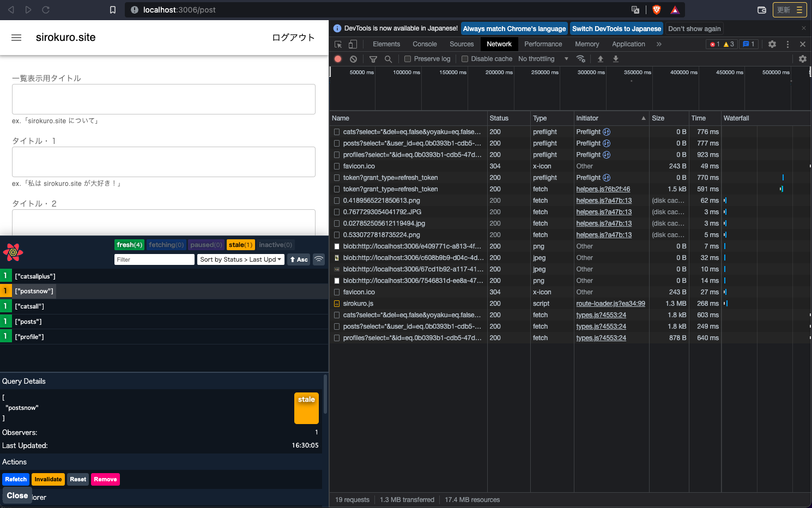Image resolution: width=812 pixels, height=508 pixels.
Task: Click the Invalidate action button
Action: point(48,480)
